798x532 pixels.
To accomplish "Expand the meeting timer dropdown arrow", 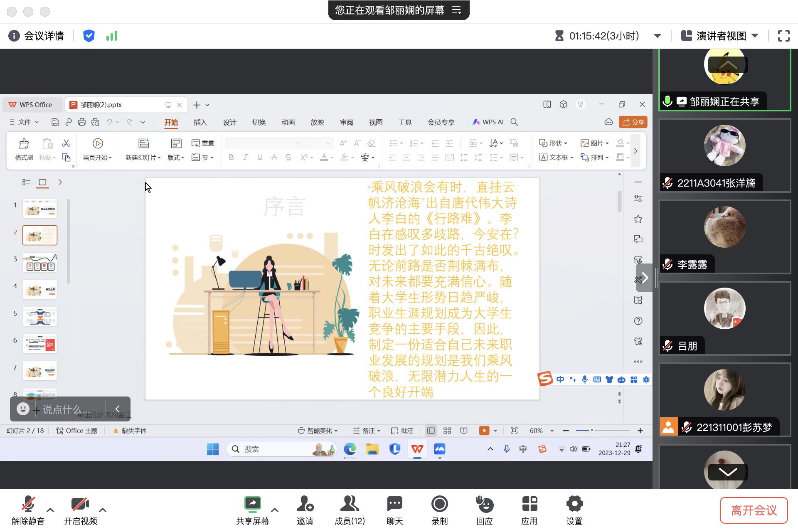I will [x=658, y=36].
